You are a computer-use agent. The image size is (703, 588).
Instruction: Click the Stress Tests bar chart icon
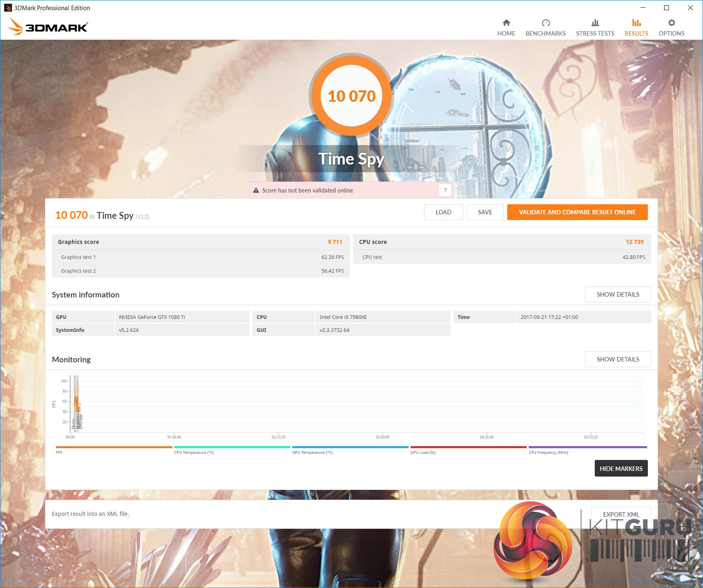tap(595, 23)
